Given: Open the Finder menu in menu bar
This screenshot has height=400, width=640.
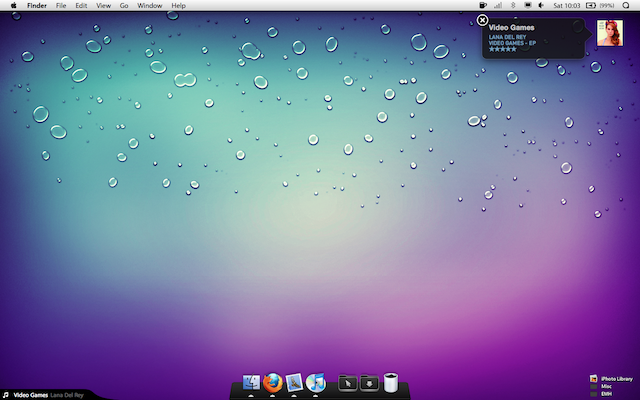Looking at the screenshot, I should click(37, 5).
